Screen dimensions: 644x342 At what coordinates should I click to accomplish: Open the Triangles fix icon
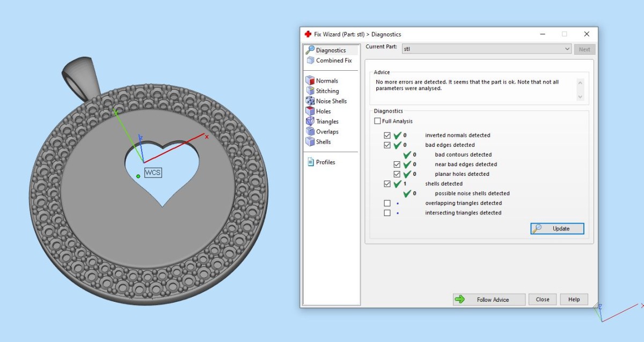(x=310, y=122)
